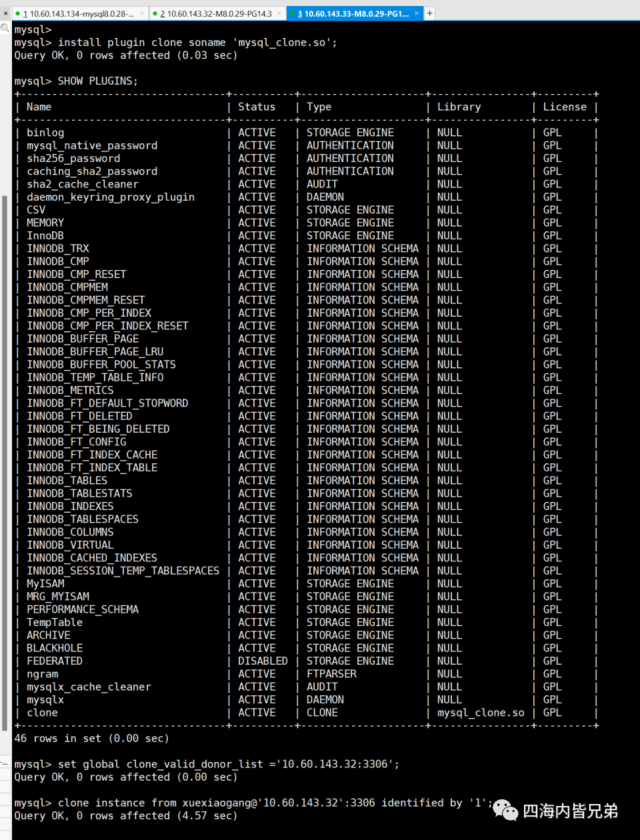This screenshot has width=640, height=840.
Task: Click the 'binlog' plugin name
Action: (45, 133)
